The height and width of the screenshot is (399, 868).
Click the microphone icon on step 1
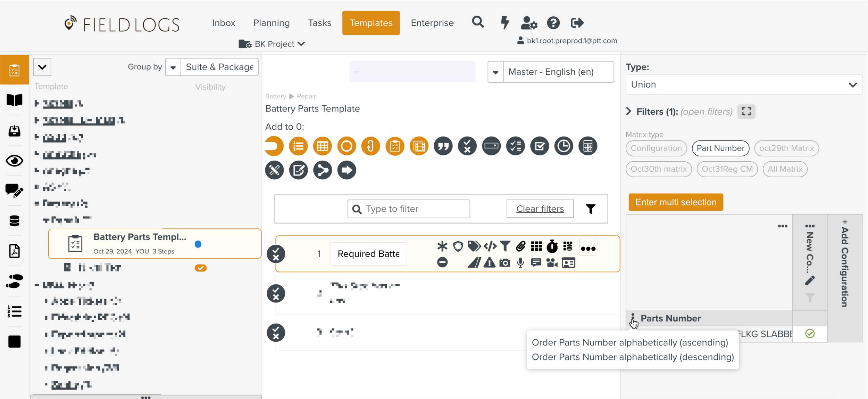coord(520,263)
